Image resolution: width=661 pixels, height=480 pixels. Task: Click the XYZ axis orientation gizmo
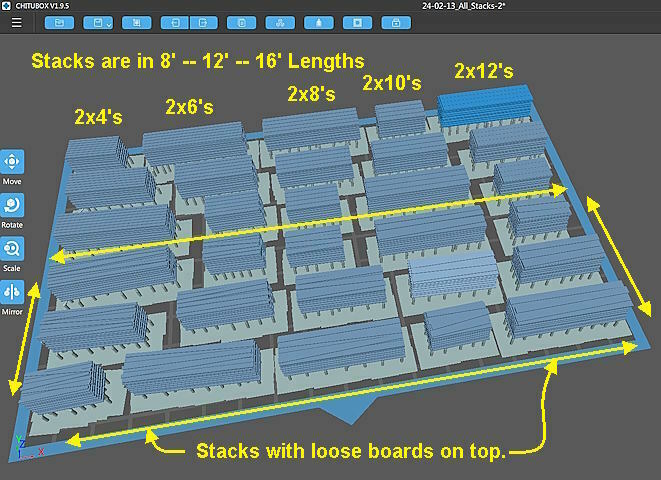[29, 448]
